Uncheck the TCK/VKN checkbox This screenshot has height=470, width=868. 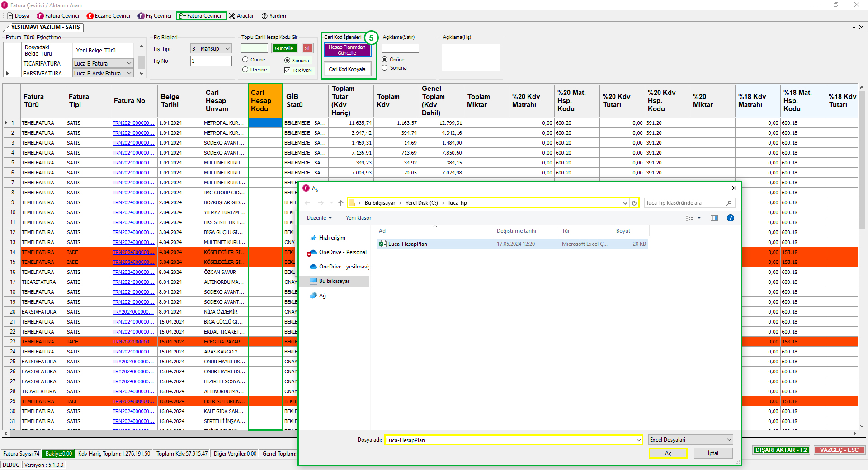(287, 70)
